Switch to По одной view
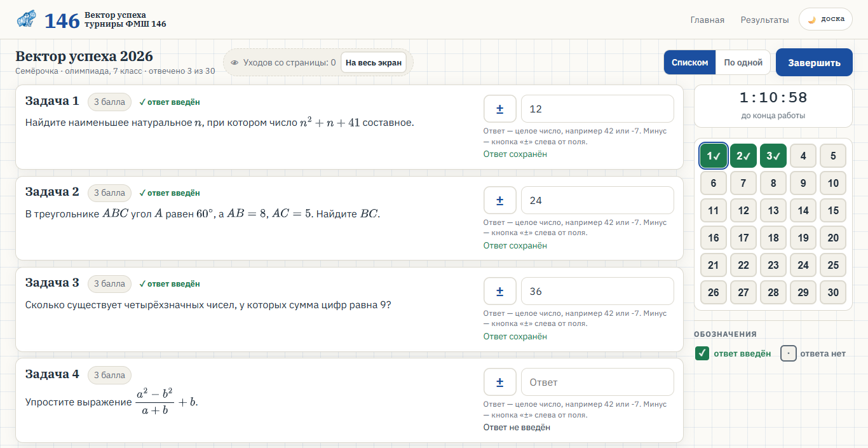Screen dimensions: 868x448 743,62
